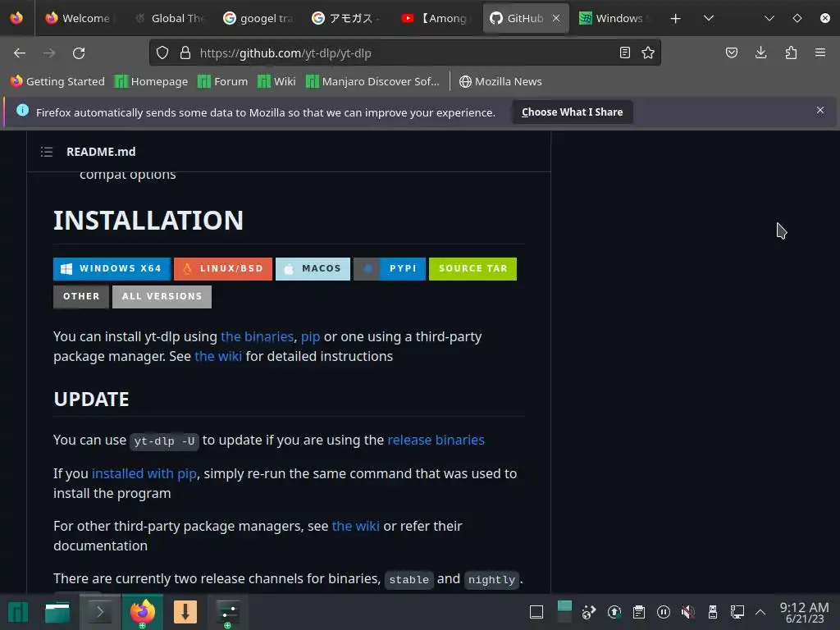The image size is (840, 630).
Task: Click the media pause tray icon
Action: point(663,612)
